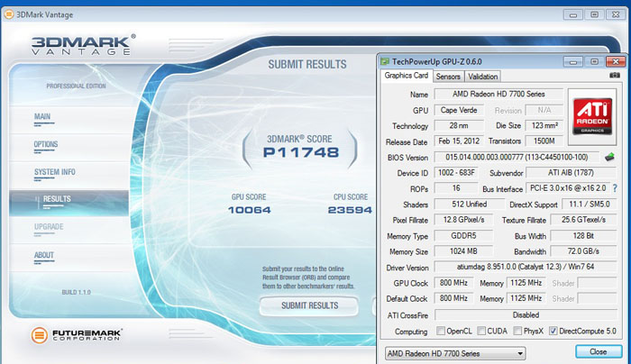Viewport: 631px width, 364px height.
Task: Switch to the Sensors tab
Action: point(448,77)
